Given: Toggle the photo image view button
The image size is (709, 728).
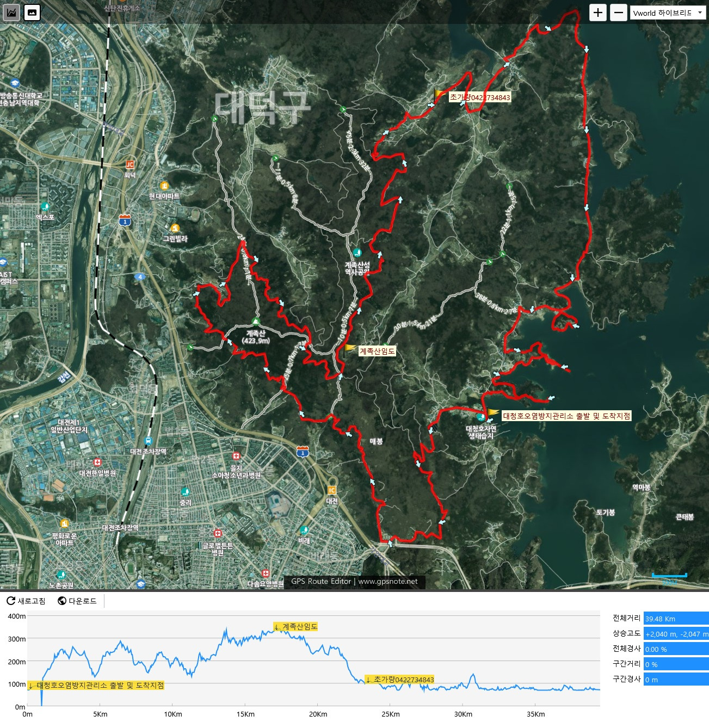Looking at the screenshot, I should point(32,12).
